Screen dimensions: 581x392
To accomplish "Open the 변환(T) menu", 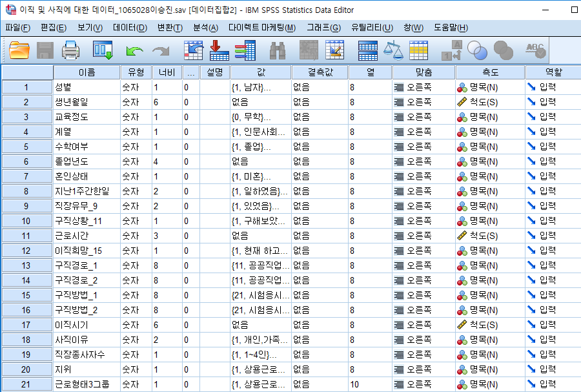I will tap(170, 28).
